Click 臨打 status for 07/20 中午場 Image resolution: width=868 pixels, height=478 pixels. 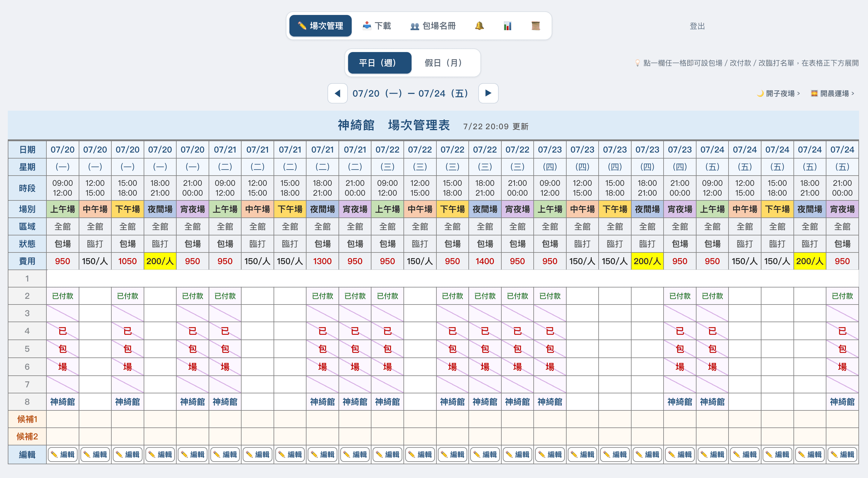[x=95, y=243]
